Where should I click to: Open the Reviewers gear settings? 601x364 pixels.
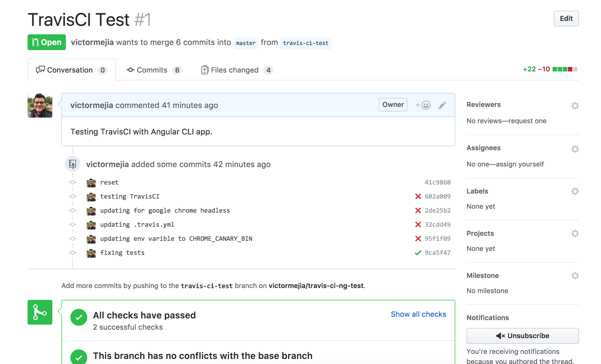point(575,106)
